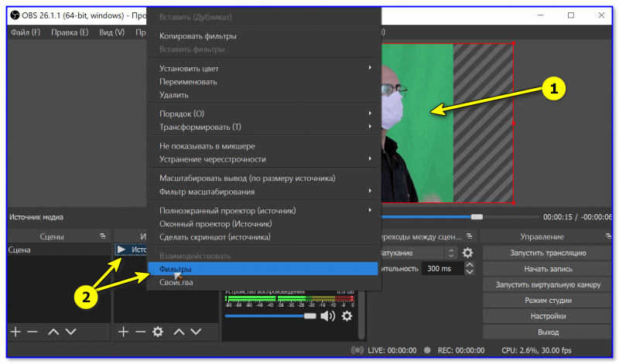This screenshot has width=619, height=364.
Task: Click the OBS logo in title bar
Action: tap(15, 15)
